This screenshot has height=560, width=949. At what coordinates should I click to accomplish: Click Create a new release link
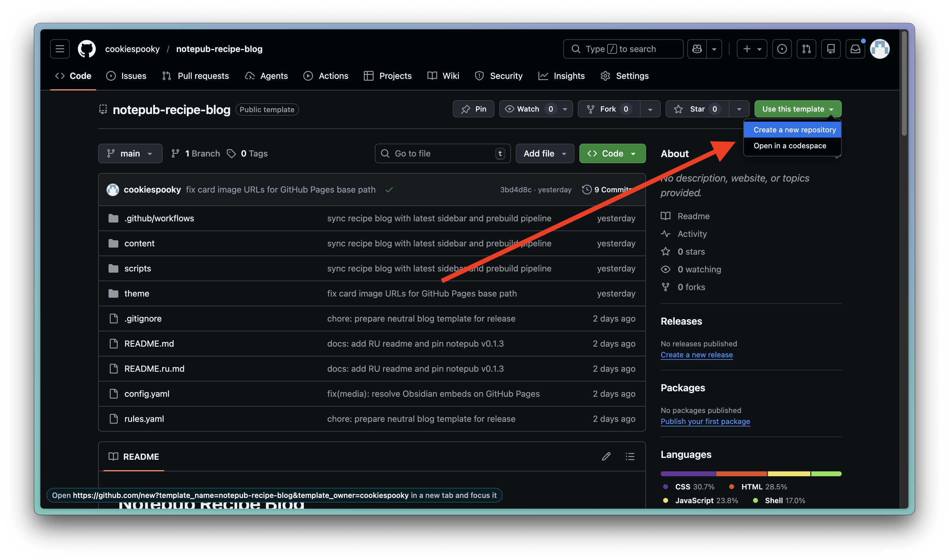[x=696, y=355]
